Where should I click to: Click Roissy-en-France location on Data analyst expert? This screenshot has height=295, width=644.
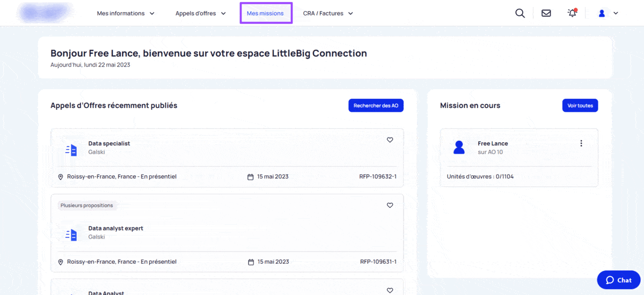122,262
